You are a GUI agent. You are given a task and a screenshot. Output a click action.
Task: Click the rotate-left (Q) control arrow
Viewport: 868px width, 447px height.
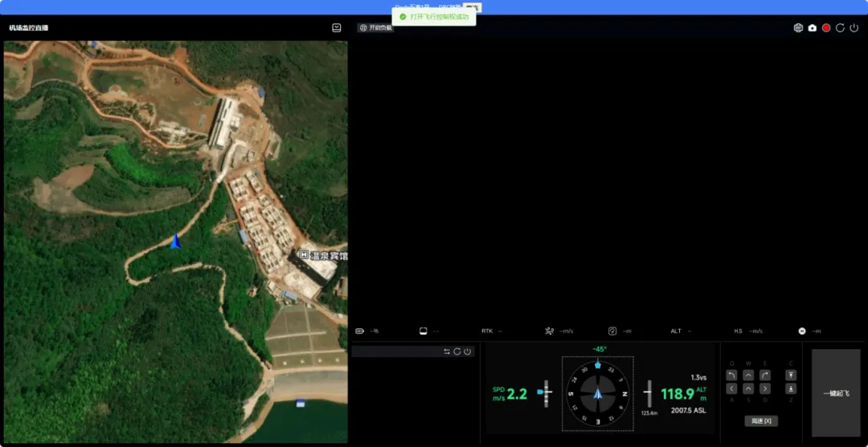pos(731,375)
